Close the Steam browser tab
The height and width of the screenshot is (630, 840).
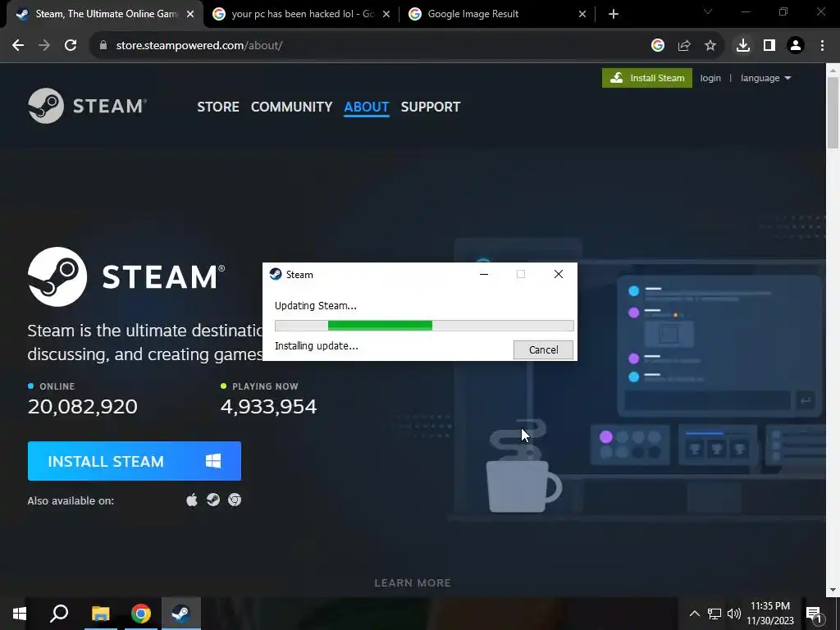pos(190,14)
